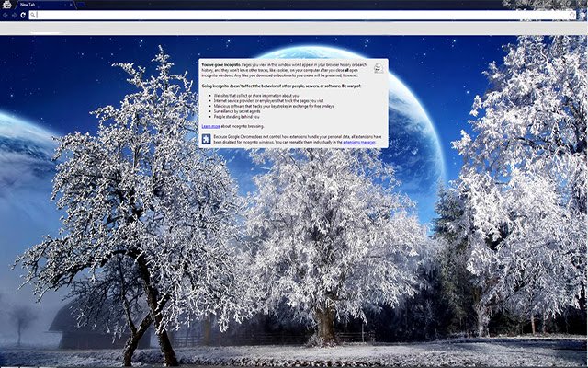
Task: Open the Learn more link
Action: point(210,127)
